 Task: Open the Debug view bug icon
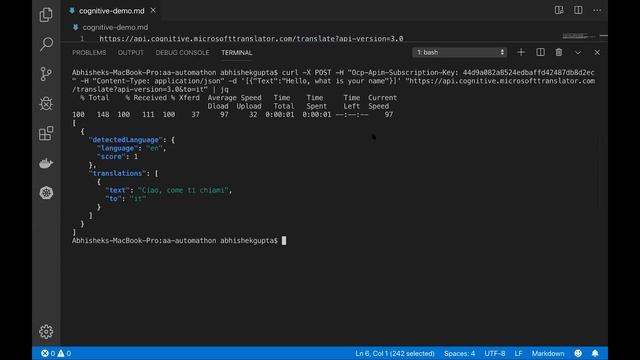46,104
